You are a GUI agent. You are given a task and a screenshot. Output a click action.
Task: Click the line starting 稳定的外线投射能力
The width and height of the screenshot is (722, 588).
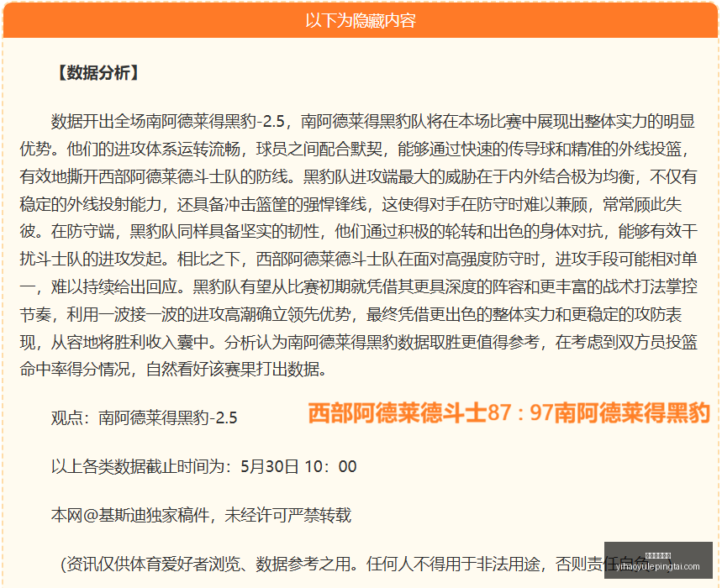350,204
